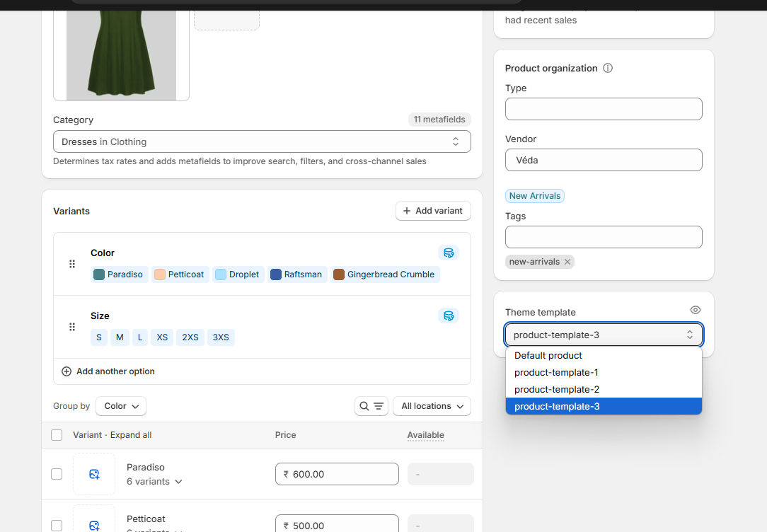Click the linked metafield icon beside Size
The height and width of the screenshot is (532, 767).
pyautogui.click(x=449, y=316)
